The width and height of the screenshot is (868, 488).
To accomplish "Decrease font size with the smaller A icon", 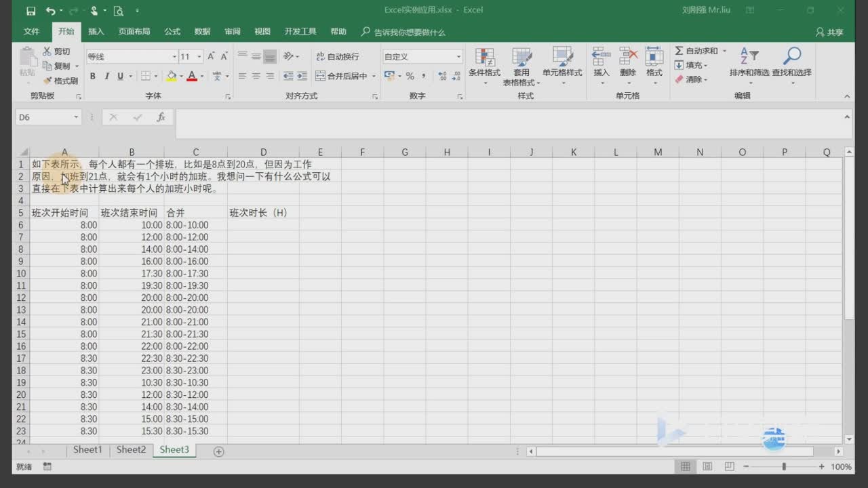I will 224,56.
